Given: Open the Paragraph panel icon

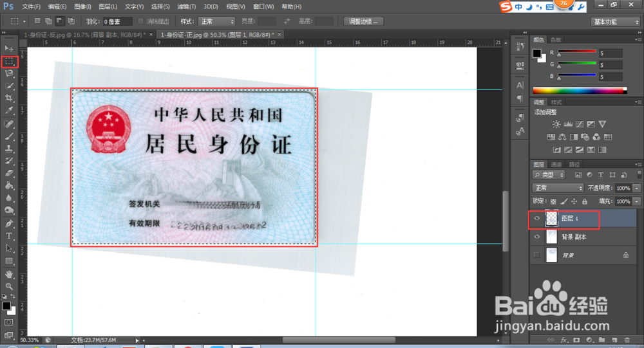Looking at the screenshot, I should click(520, 98).
